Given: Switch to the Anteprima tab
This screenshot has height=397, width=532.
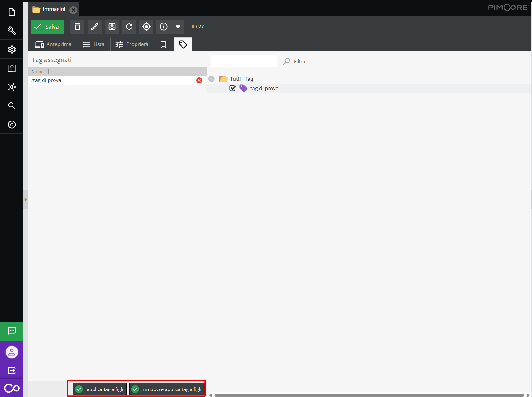Looking at the screenshot, I should click(x=53, y=44).
